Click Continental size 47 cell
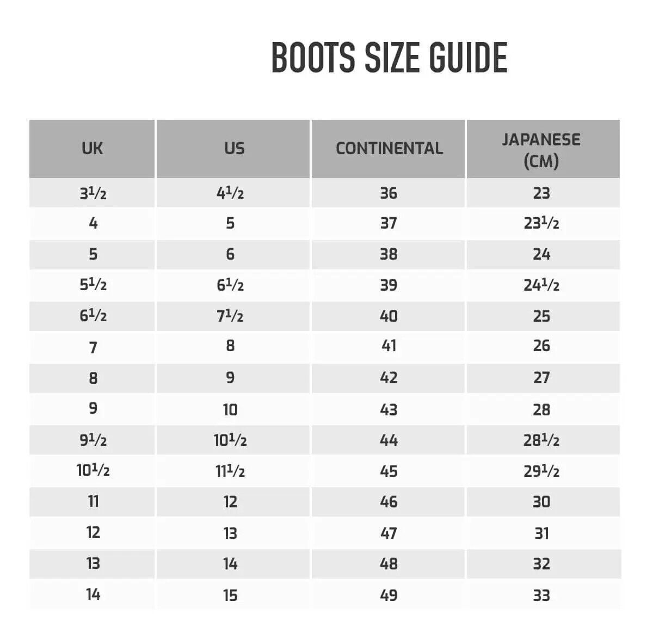Image resolution: width=653 pixels, height=644 pixels. [x=389, y=533]
